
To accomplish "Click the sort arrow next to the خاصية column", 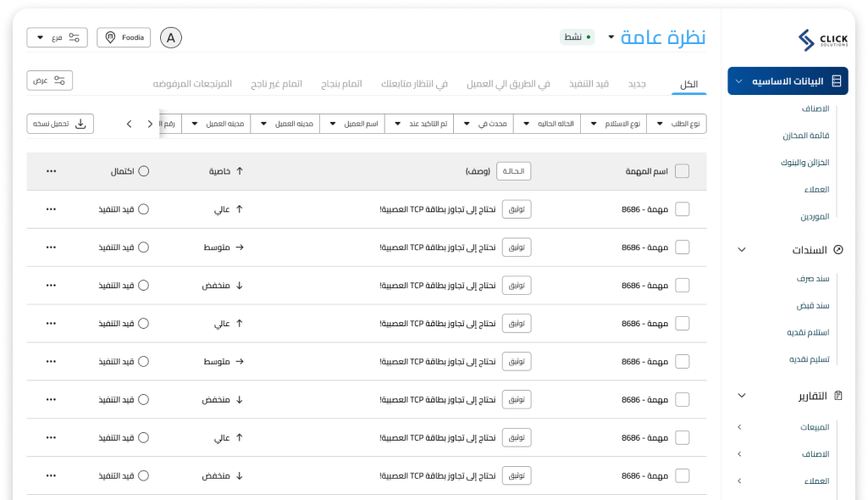I will click(x=240, y=171).
